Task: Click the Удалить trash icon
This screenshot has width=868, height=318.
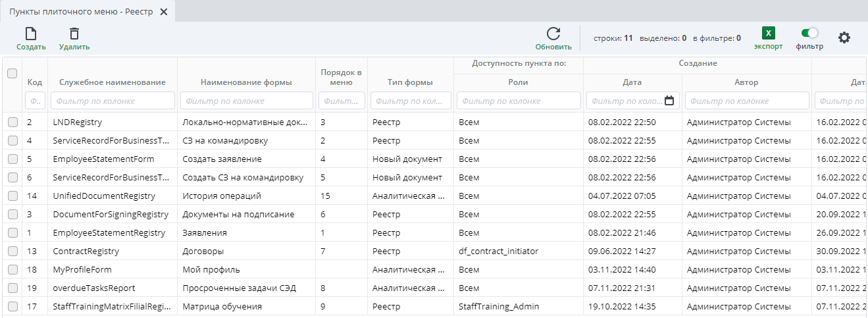Action: [x=74, y=34]
